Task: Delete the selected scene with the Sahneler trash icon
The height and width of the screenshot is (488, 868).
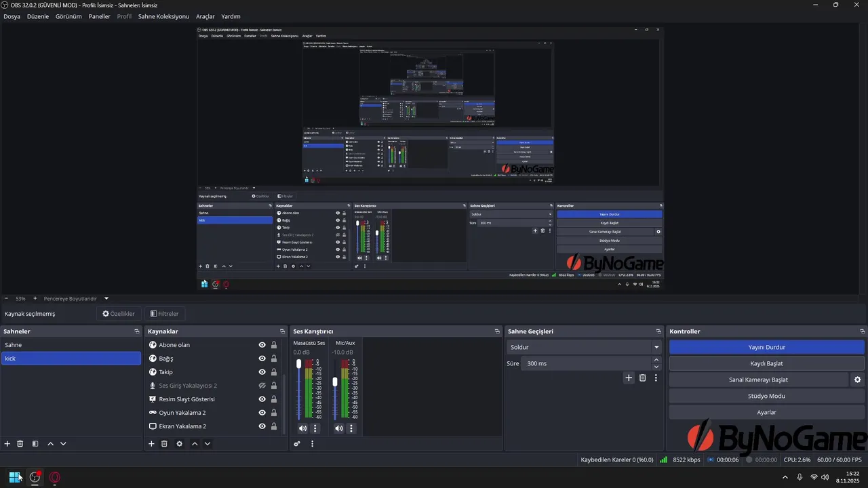Action: (20, 444)
